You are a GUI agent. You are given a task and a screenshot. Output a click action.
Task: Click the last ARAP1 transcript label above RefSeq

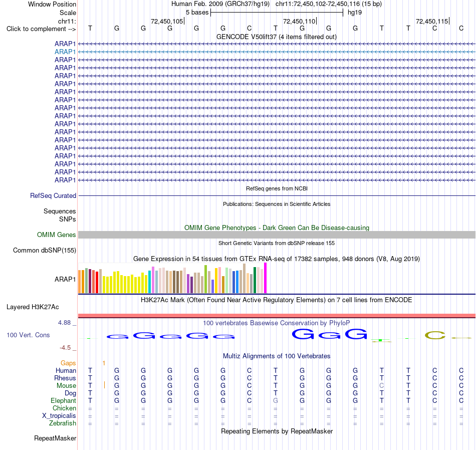click(65, 180)
